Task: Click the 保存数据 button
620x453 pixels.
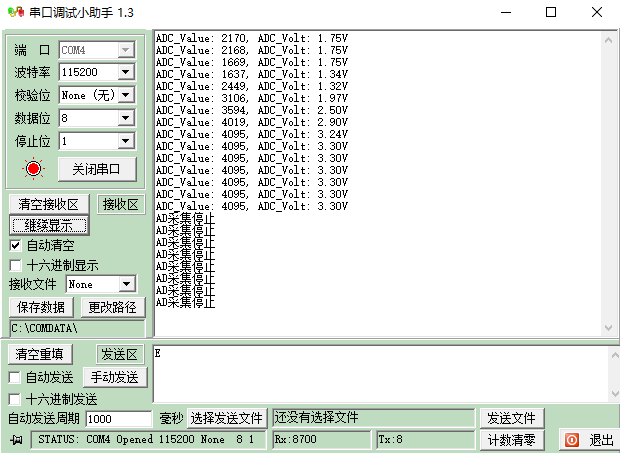Action: coord(41,307)
